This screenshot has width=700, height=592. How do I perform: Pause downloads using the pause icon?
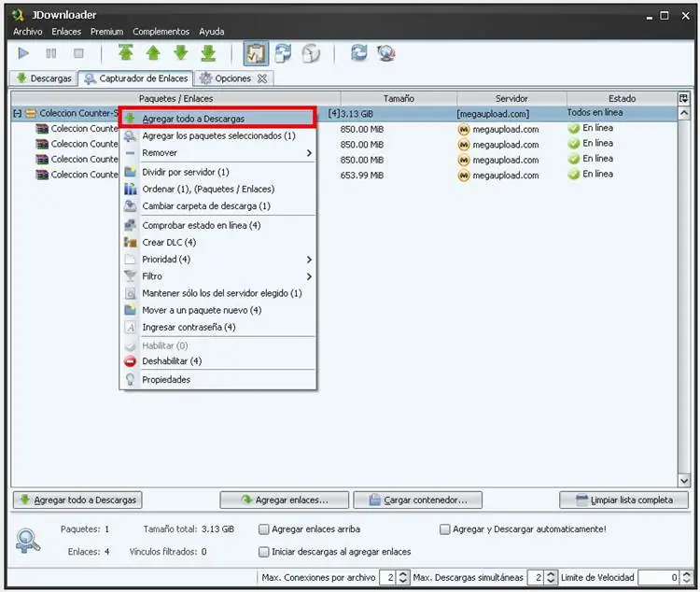pos(51,53)
